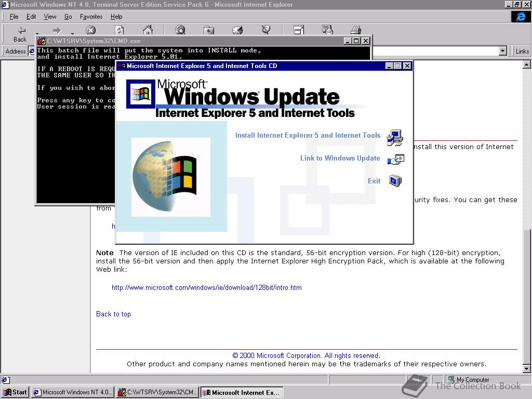Open the Start menu

click(16, 392)
